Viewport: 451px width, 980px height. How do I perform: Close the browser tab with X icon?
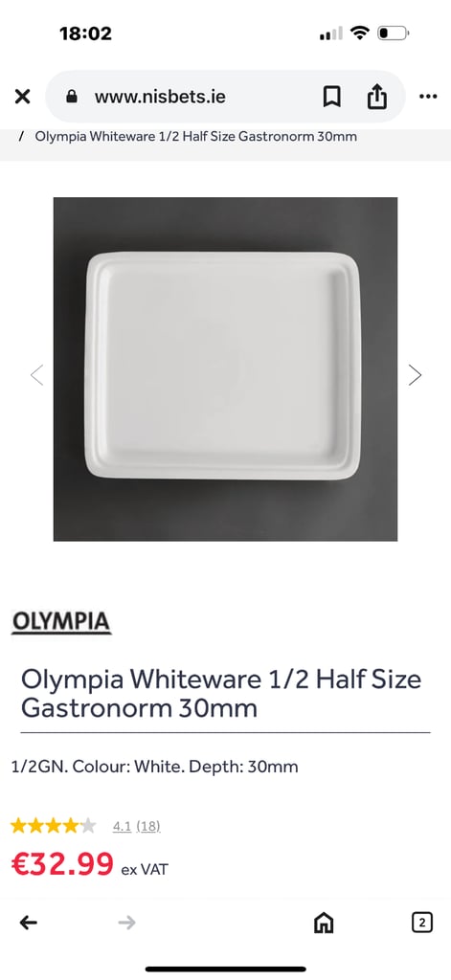click(22, 97)
